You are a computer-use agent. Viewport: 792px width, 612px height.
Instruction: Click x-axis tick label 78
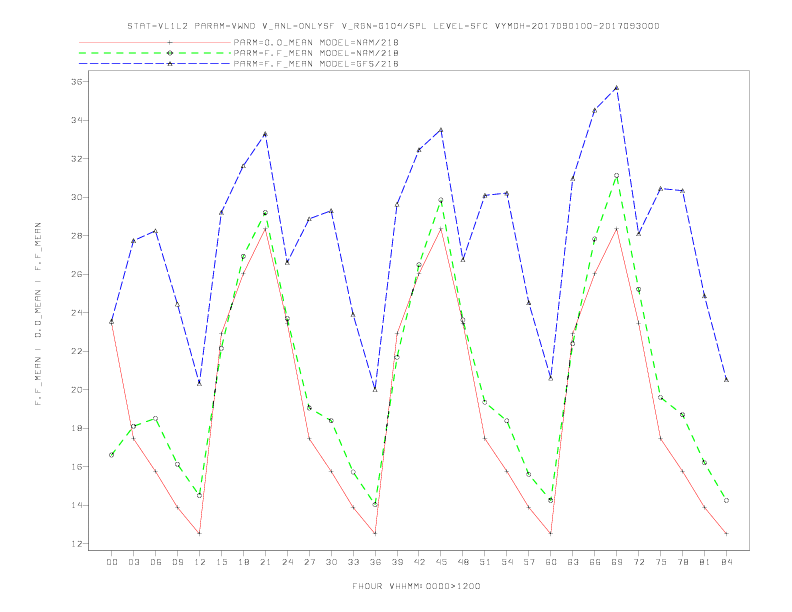[x=682, y=562]
